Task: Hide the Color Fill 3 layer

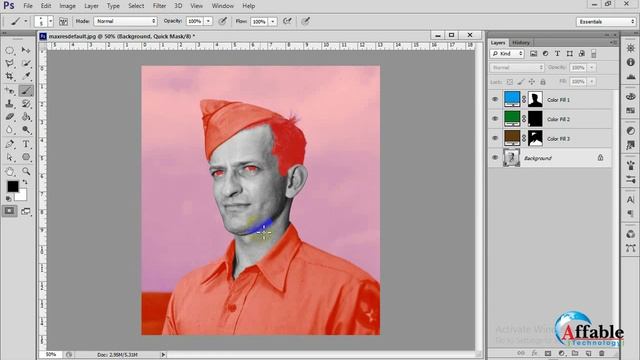Action: point(495,138)
